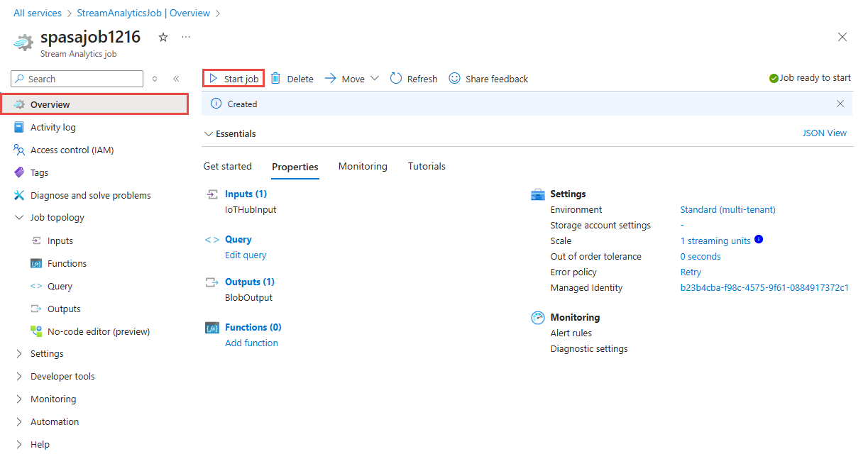The height and width of the screenshot is (459, 868).
Task: Open the more options ellipsis
Action: (x=186, y=37)
